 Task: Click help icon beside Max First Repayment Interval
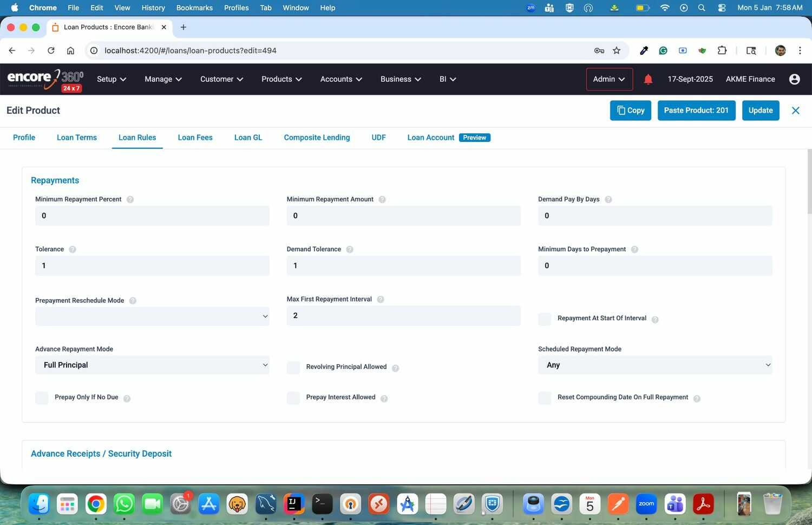(381, 300)
